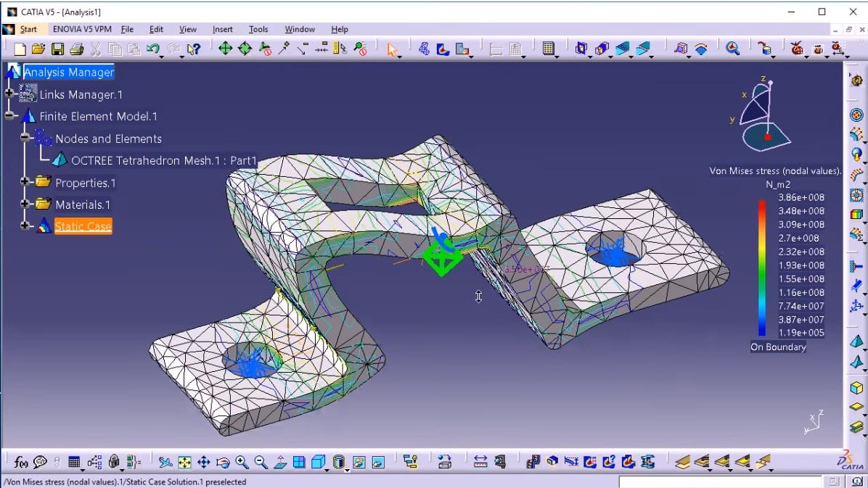Viewport: 868px width, 488px height.
Task: Open the Help menu
Action: point(340,29)
